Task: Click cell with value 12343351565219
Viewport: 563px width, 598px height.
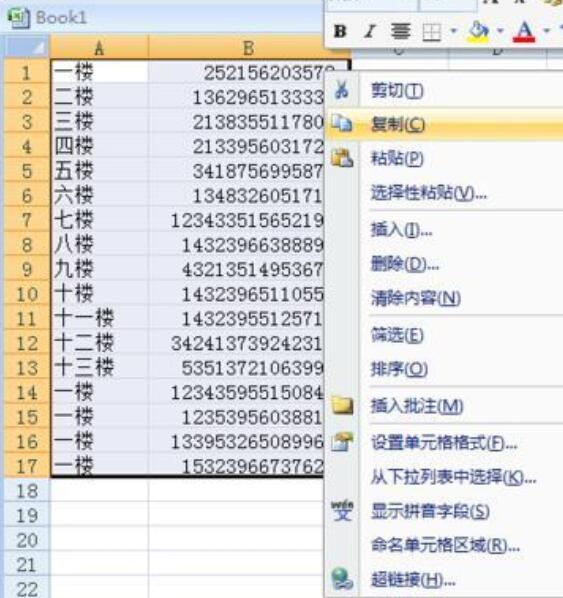Action: pos(236,220)
